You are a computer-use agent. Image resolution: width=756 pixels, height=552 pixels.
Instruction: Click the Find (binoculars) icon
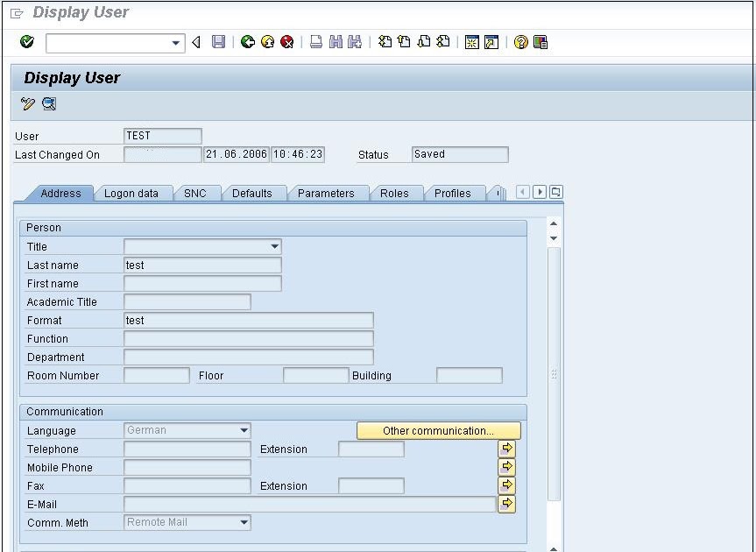(336, 41)
